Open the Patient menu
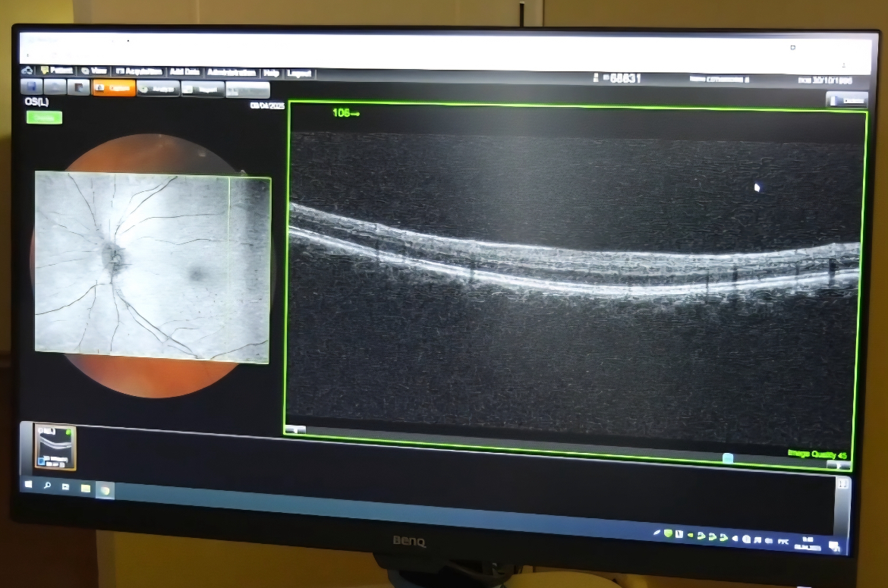 point(57,70)
